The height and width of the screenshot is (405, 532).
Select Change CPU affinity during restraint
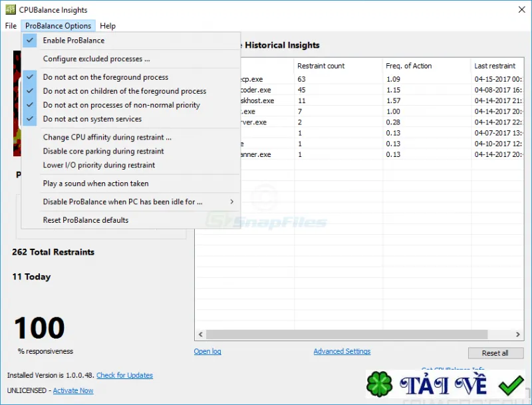click(x=130, y=137)
